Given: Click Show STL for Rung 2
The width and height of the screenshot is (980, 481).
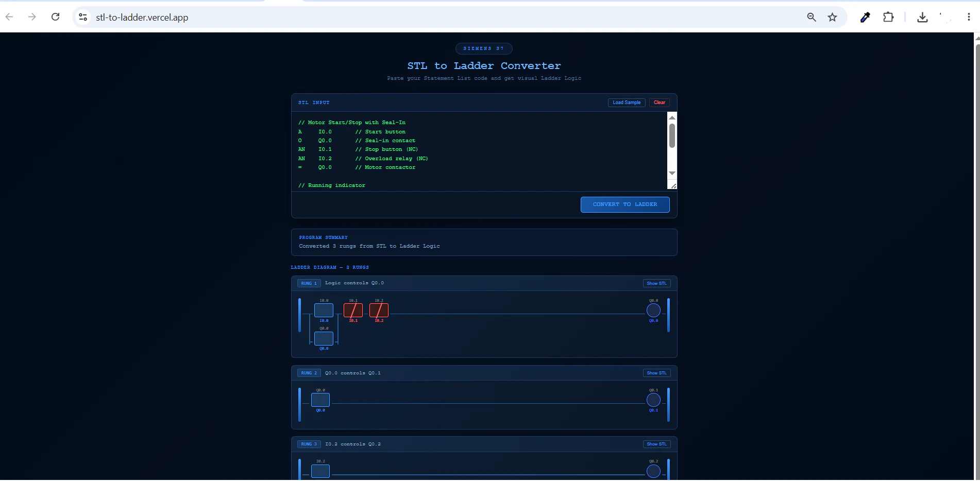Looking at the screenshot, I should 656,373.
